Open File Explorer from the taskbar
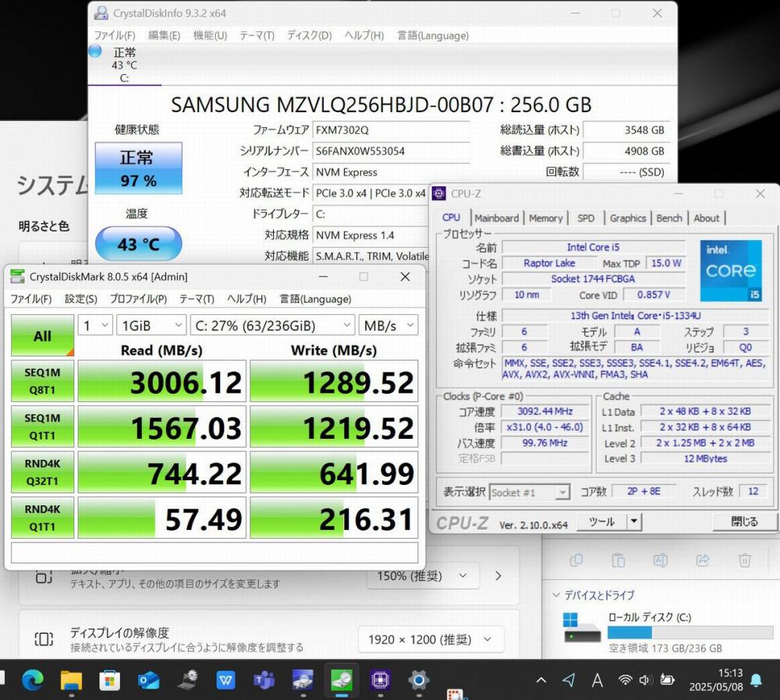780x700 pixels. (x=71, y=680)
